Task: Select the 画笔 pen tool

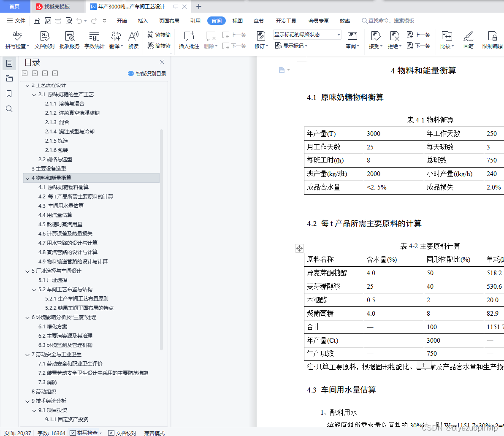Action: [x=468, y=40]
